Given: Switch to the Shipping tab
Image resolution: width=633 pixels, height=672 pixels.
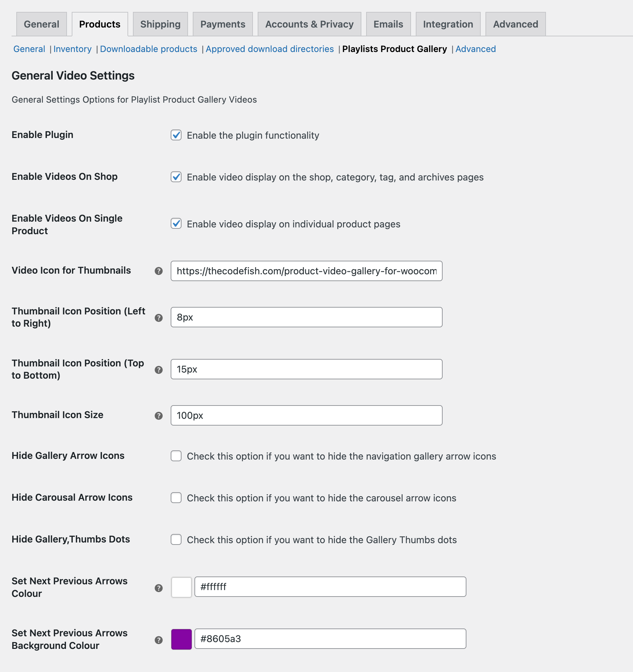Looking at the screenshot, I should (x=160, y=24).
